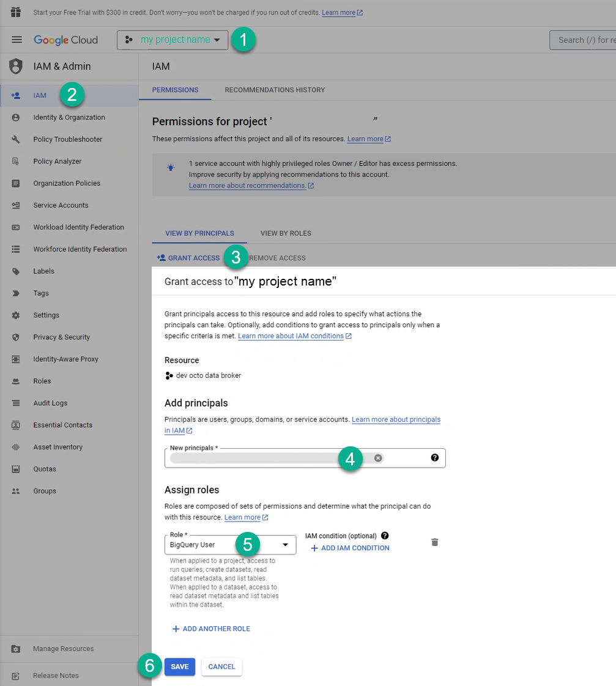Switch to the Permissions tab

point(175,90)
